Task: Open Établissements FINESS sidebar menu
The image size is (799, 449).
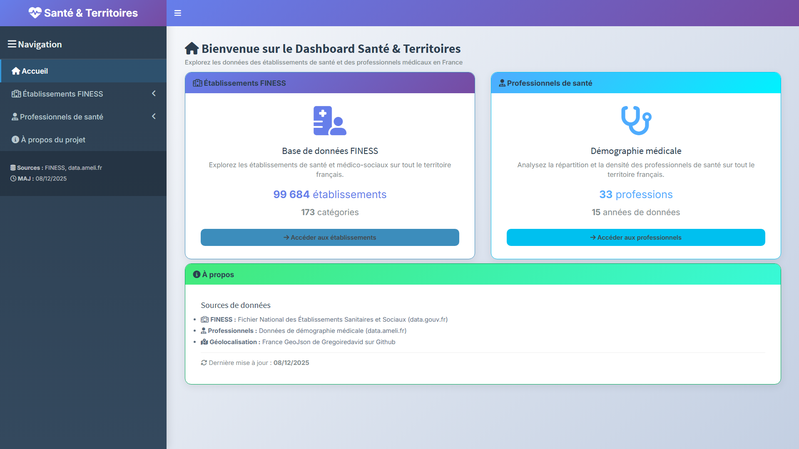Action: [x=61, y=94]
